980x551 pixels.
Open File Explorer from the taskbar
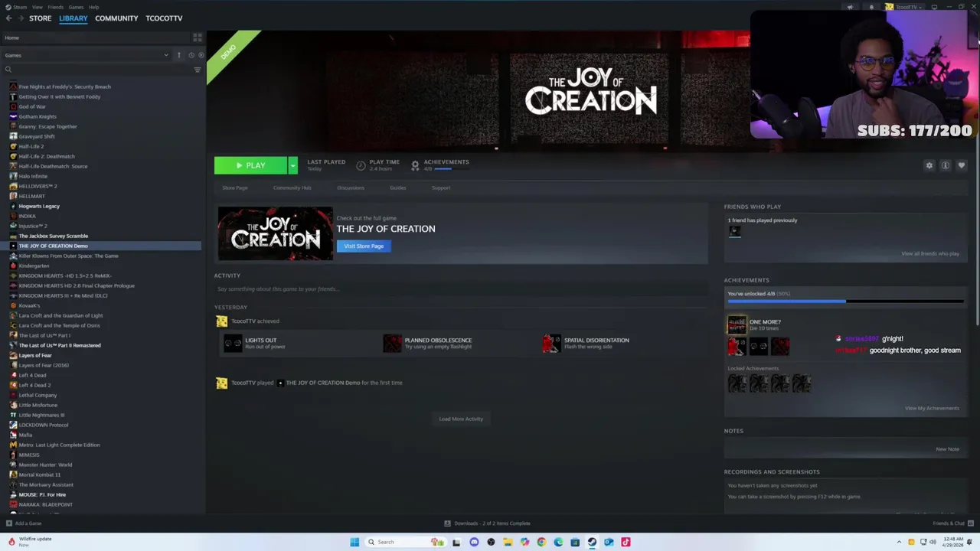(508, 542)
